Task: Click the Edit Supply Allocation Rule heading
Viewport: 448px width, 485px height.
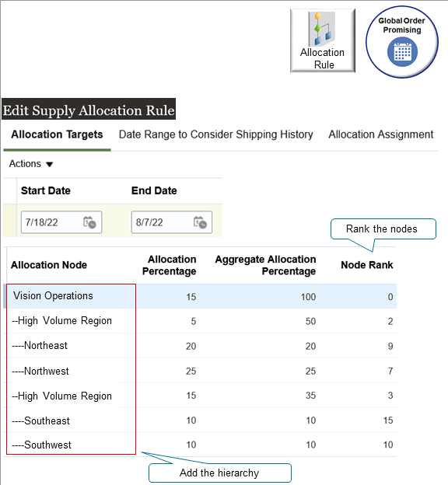Action: 89,109
